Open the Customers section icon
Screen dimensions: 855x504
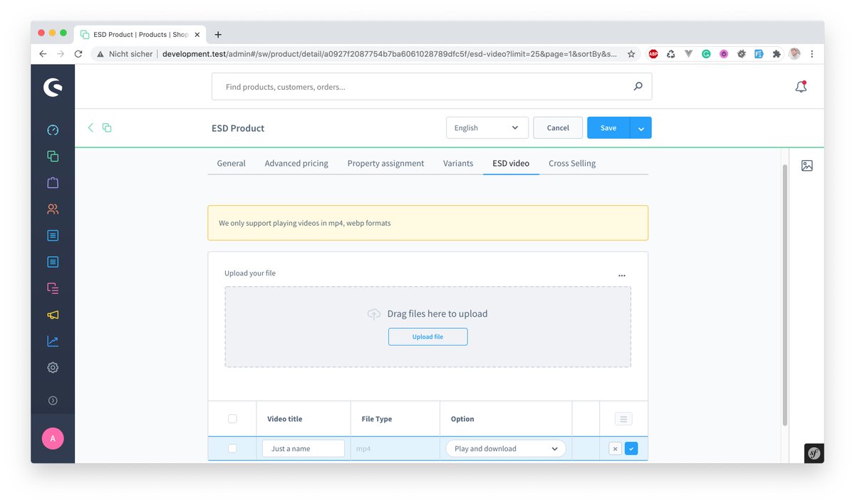[x=52, y=209]
